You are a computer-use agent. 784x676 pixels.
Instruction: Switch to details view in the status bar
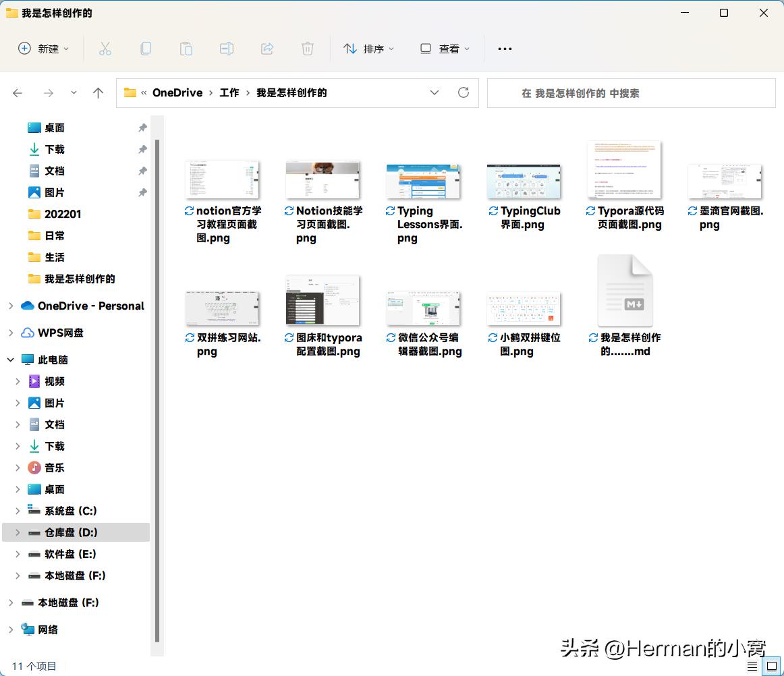coord(751,666)
